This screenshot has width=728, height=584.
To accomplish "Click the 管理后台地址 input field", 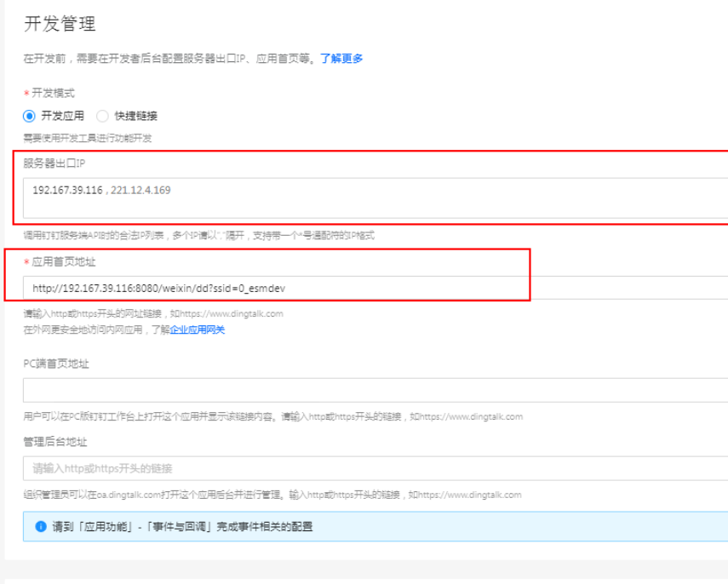I will point(375,468).
